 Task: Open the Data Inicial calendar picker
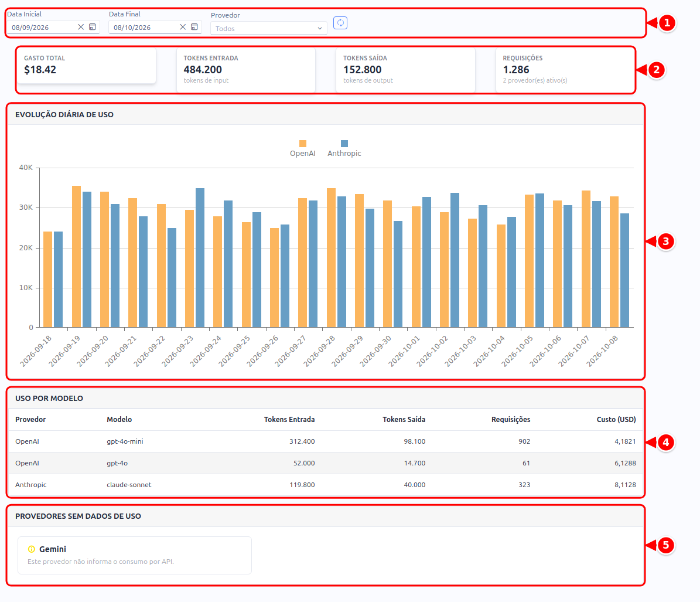93,27
